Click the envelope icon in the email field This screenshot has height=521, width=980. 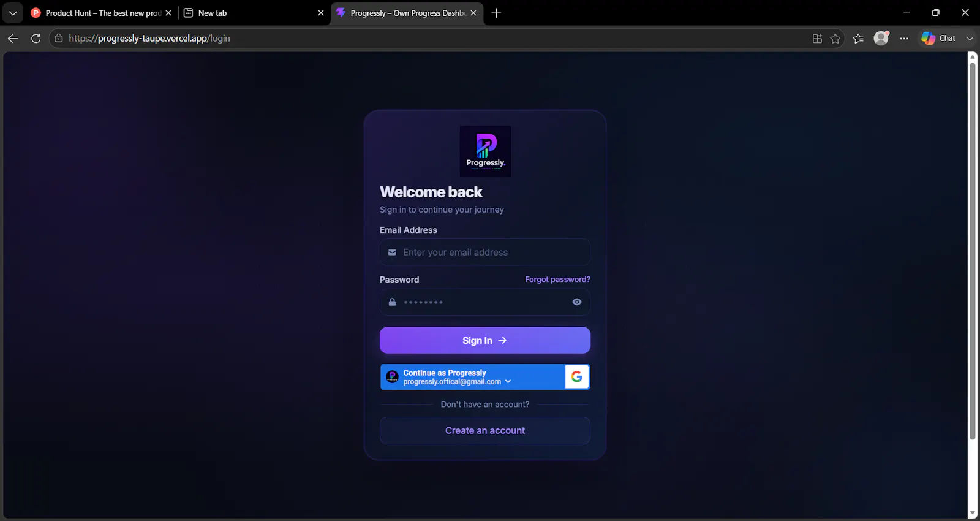click(x=392, y=252)
